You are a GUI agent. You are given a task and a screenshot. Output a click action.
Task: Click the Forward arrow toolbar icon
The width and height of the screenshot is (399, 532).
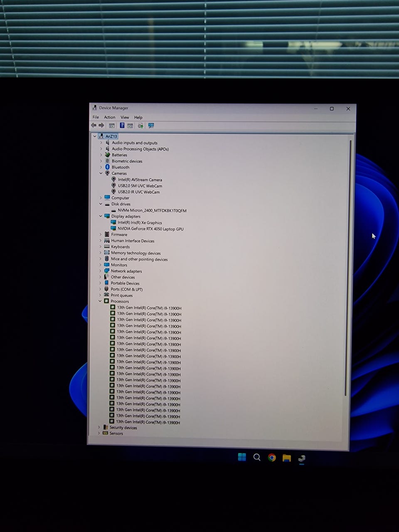[101, 125]
